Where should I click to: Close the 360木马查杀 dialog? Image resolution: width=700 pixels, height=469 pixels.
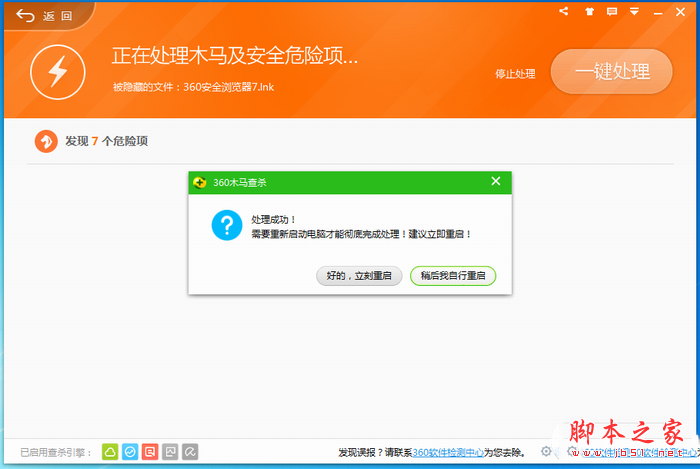click(496, 181)
